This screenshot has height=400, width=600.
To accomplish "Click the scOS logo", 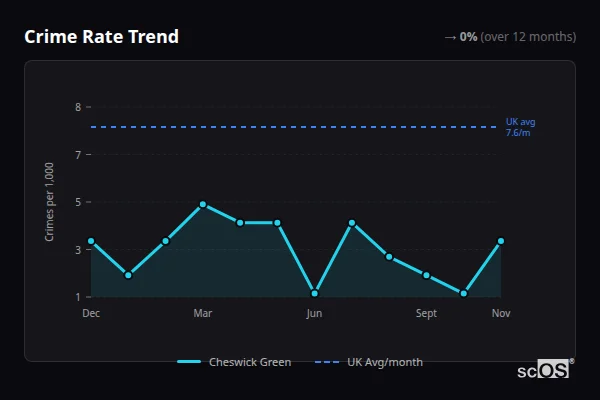I will (545, 369).
